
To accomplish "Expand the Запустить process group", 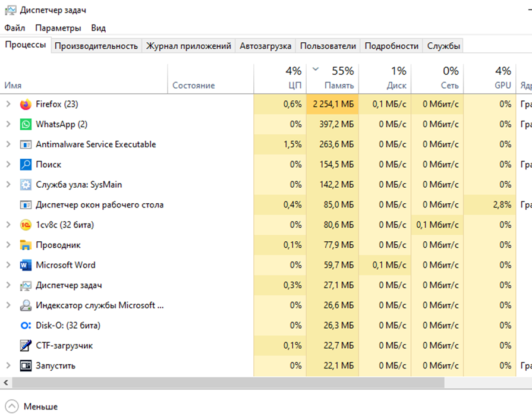I will point(8,365).
